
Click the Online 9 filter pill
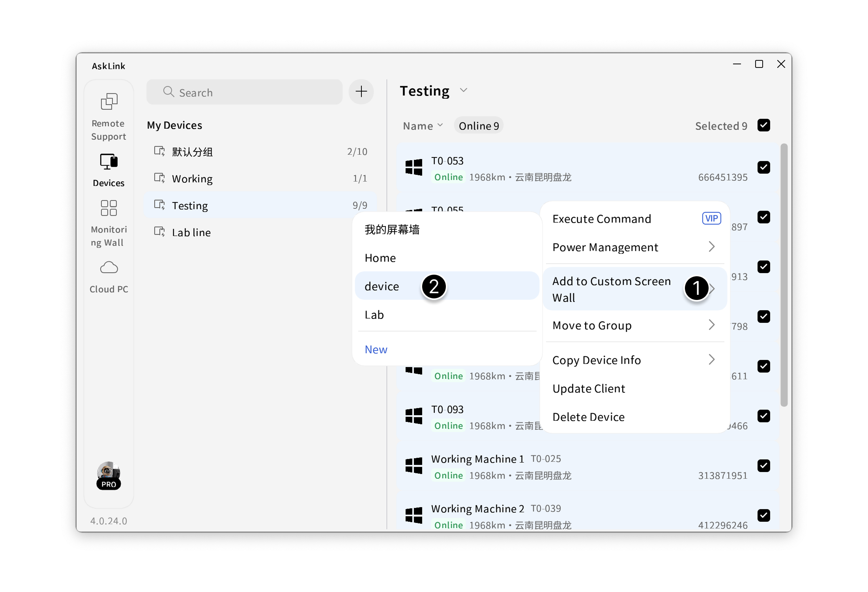479,125
